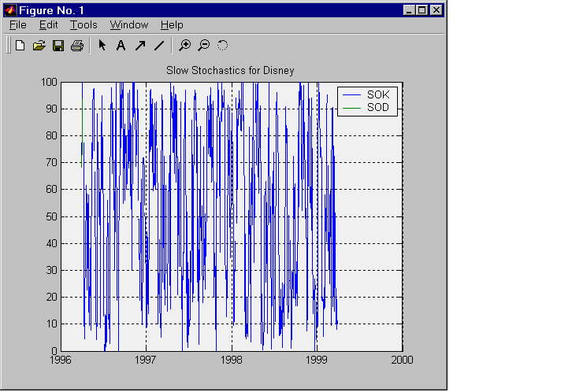
Task: Activate the Rotate 3D tool
Action: (x=222, y=46)
